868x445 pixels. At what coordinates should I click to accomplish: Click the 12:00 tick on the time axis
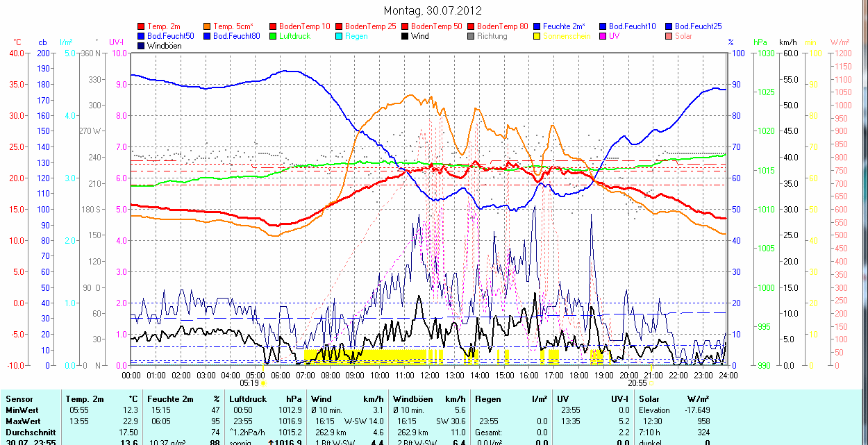[429, 375]
